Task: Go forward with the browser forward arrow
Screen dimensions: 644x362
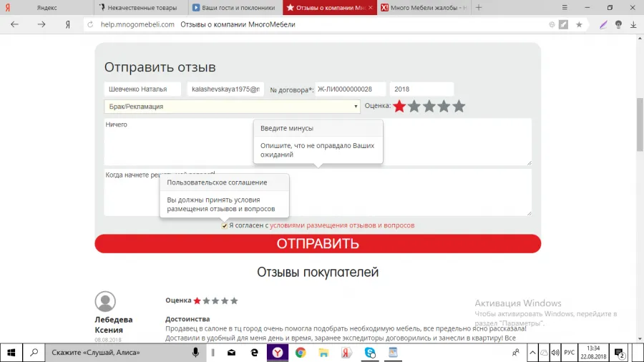Action: [x=41, y=24]
